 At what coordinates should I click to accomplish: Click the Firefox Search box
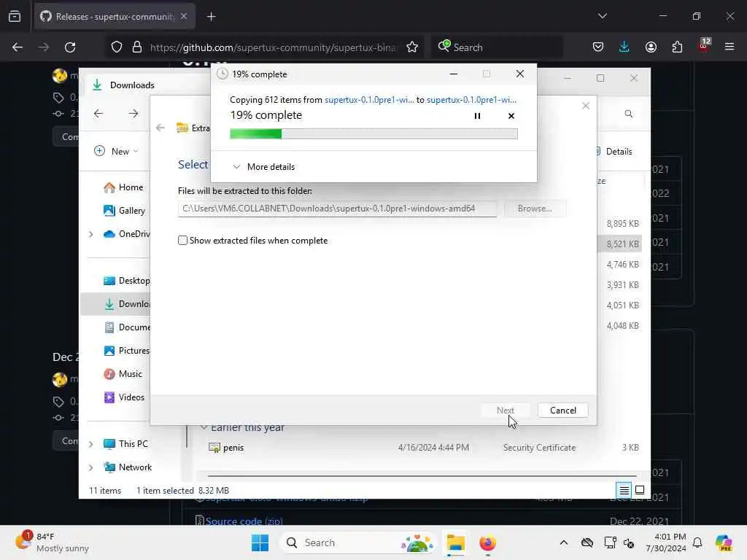pos(496,47)
